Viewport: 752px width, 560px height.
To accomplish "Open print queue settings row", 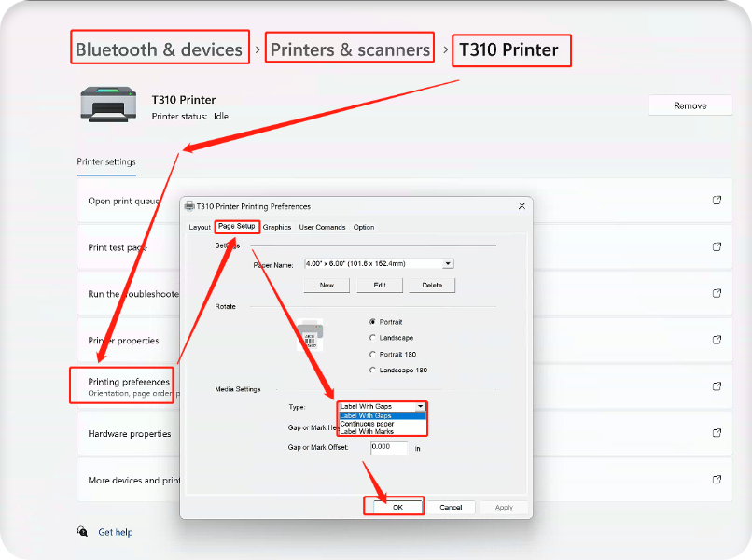I will 404,200.
